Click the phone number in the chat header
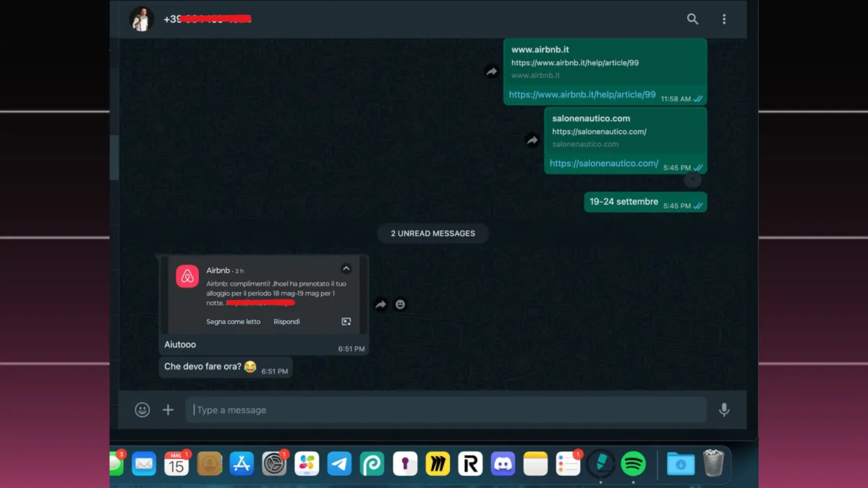The height and width of the screenshot is (488, 868). [x=207, y=19]
